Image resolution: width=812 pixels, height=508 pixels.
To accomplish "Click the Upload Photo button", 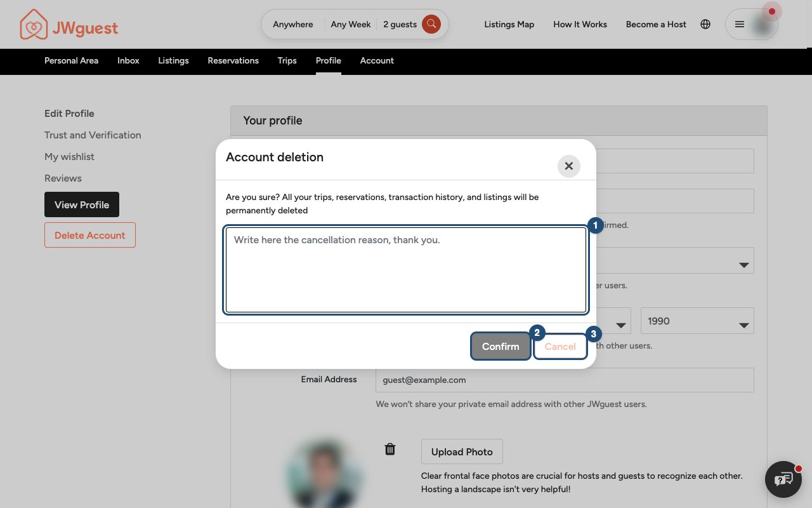I will pyautogui.click(x=462, y=451).
